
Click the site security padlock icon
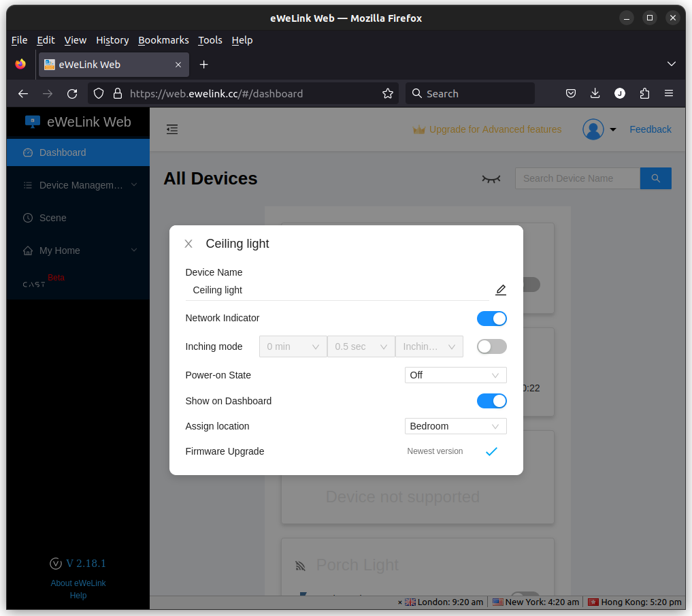(118, 94)
